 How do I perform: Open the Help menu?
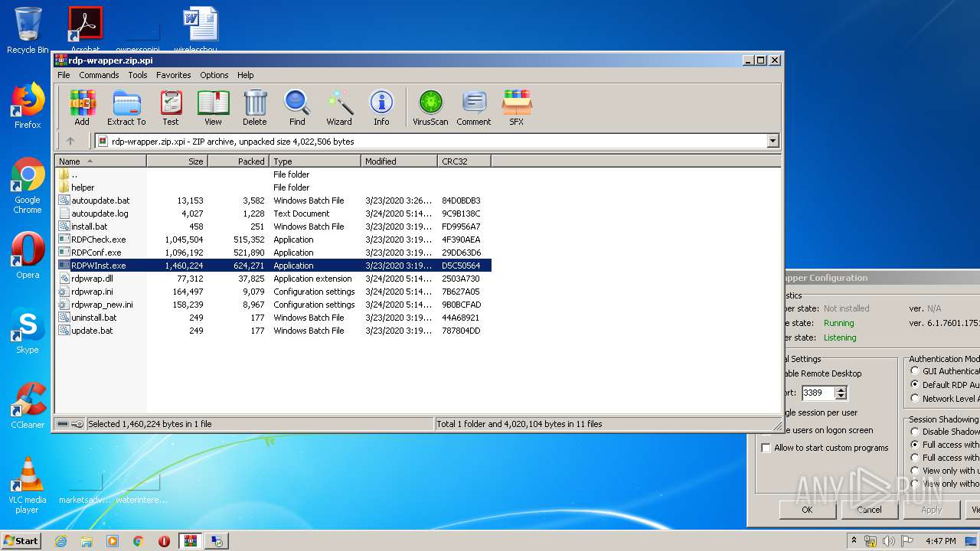[x=245, y=75]
